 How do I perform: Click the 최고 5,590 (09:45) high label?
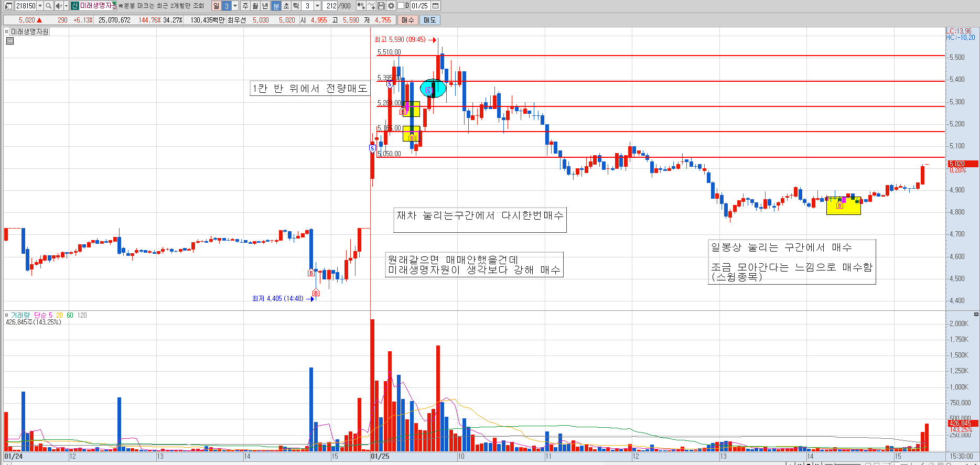[x=400, y=40]
